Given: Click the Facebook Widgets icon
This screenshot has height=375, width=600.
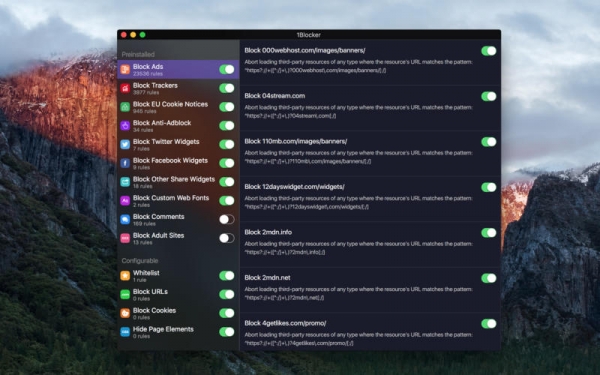Looking at the screenshot, I should pos(125,163).
